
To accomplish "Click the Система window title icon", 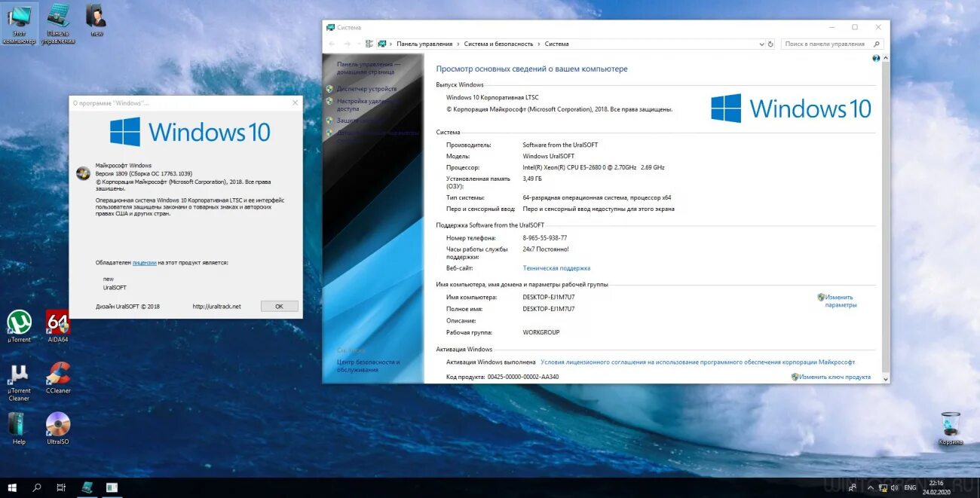I will 330,27.
